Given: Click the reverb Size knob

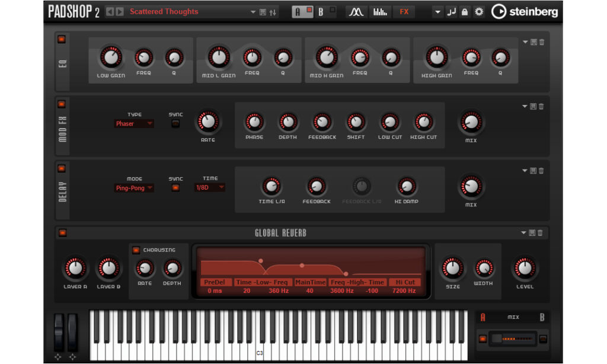Looking at the screenshot, I should [452, 268].
